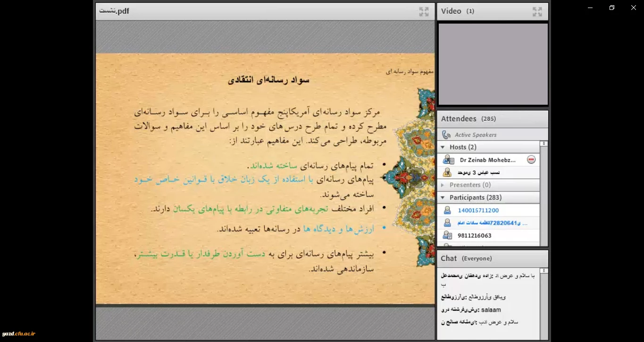The width and height of the screenshot is (644, 342).
Task: Maximize the نشست.pdf share pod
Action: pos(424,12)
